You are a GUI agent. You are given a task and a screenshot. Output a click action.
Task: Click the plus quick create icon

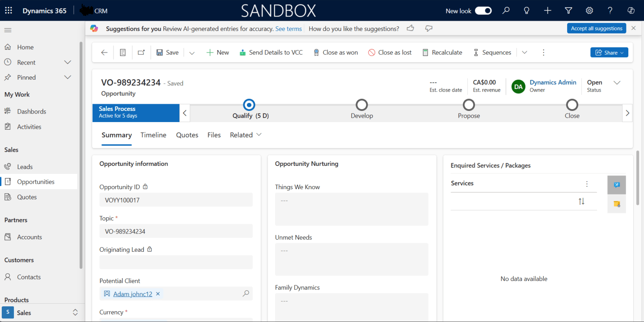click(547, 11)
